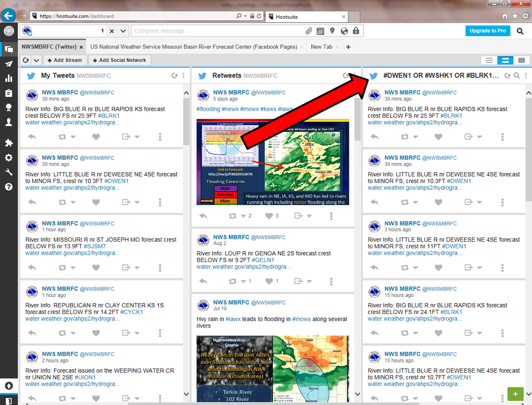The width and height of the screenshot is (532, 405).
Task: Open more actions on MISSOURI R tweet
Action: tap(160, 267)
